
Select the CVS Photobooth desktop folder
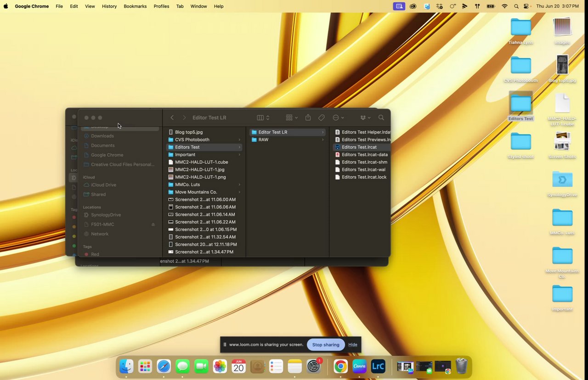point(521,65)
